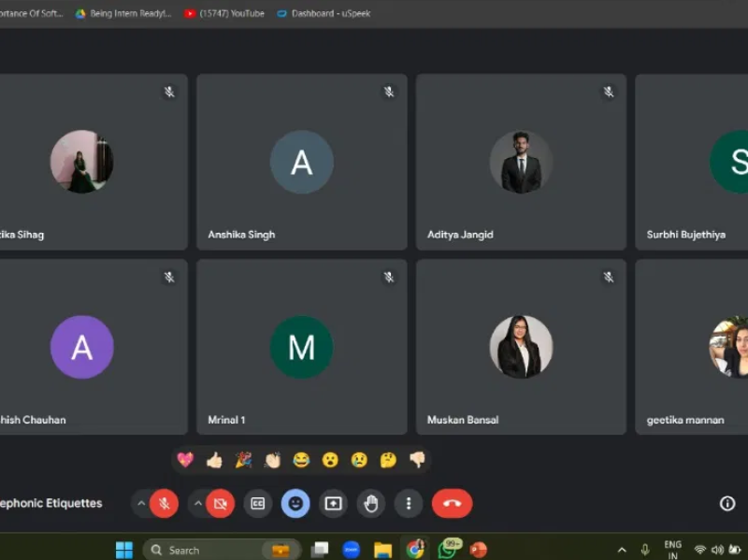The width and height of the screenshot is (748, 560).
Task: Click the Windows taskbar Search box
Action: click(x=223, y=550)
